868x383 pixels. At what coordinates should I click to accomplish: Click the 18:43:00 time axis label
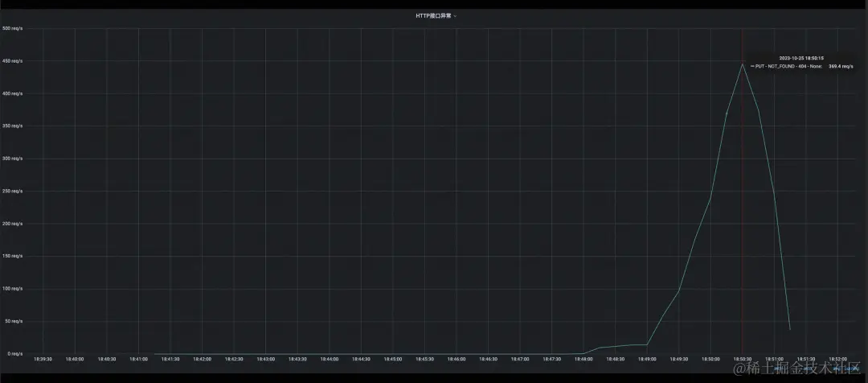(x=266, y=359)
